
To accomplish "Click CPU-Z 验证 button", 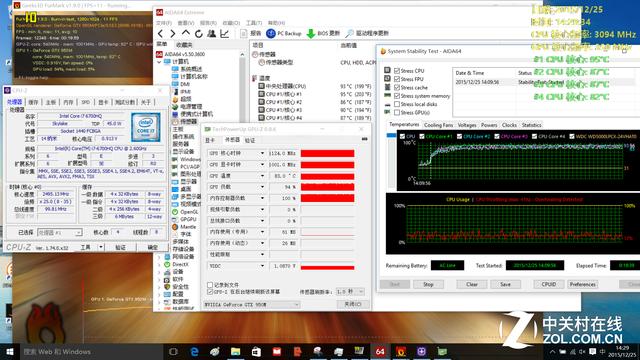I will [x=120, y=247].
